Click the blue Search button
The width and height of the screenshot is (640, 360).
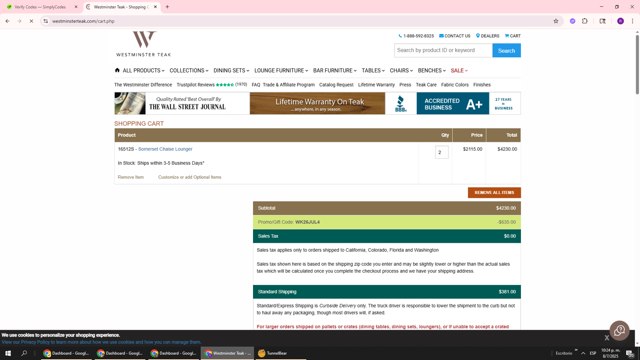click(x=506, y=51)
